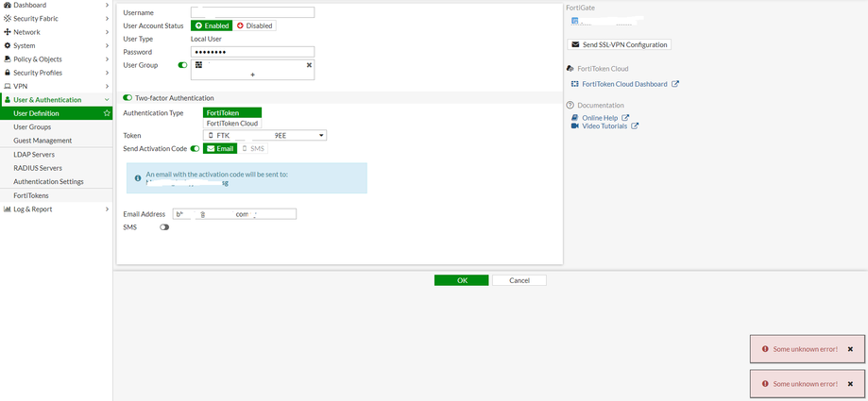Dismiss the lower unknown error notification
Image resolution: width=868 pixels, height=401 pixels.
click(x=850, y=383)
